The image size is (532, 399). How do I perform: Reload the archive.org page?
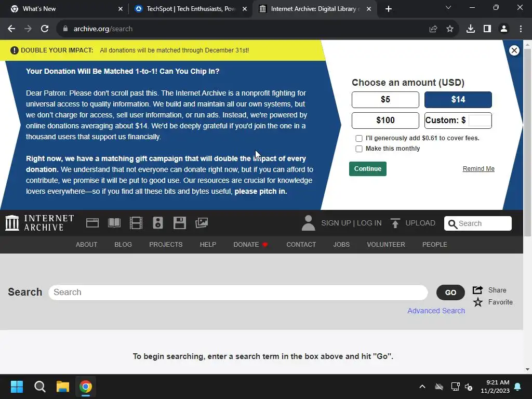[45, 29]
